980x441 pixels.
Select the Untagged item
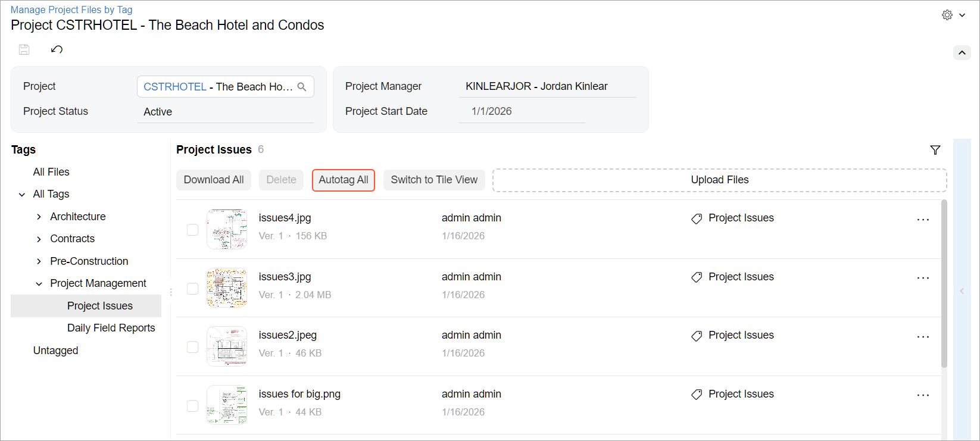[x=55, y=351]
